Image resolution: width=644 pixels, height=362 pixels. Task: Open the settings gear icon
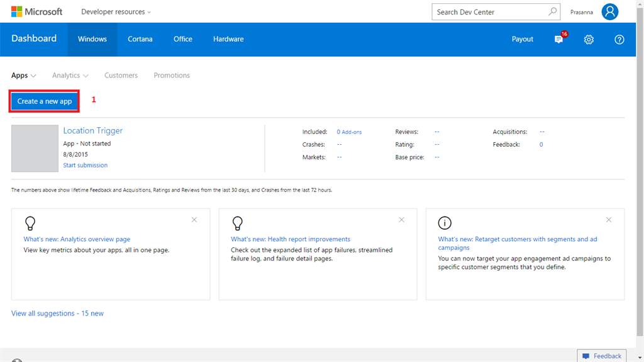tap(589, 39)
